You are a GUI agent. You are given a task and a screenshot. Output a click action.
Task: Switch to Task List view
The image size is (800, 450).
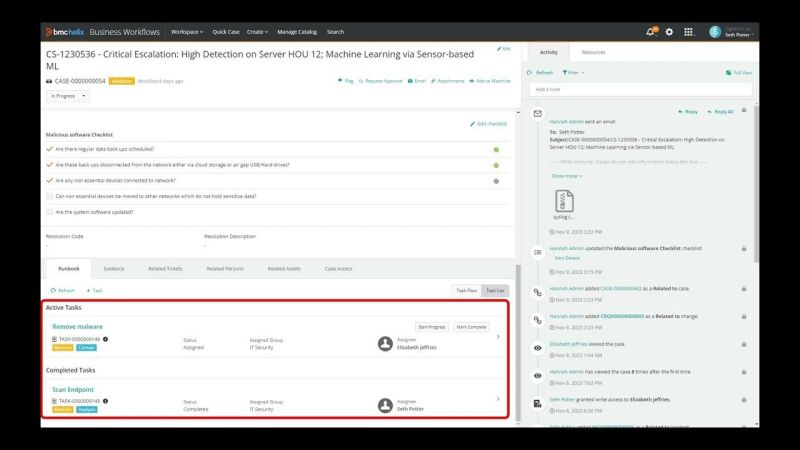pyautogui.click(x=495, y=290)
